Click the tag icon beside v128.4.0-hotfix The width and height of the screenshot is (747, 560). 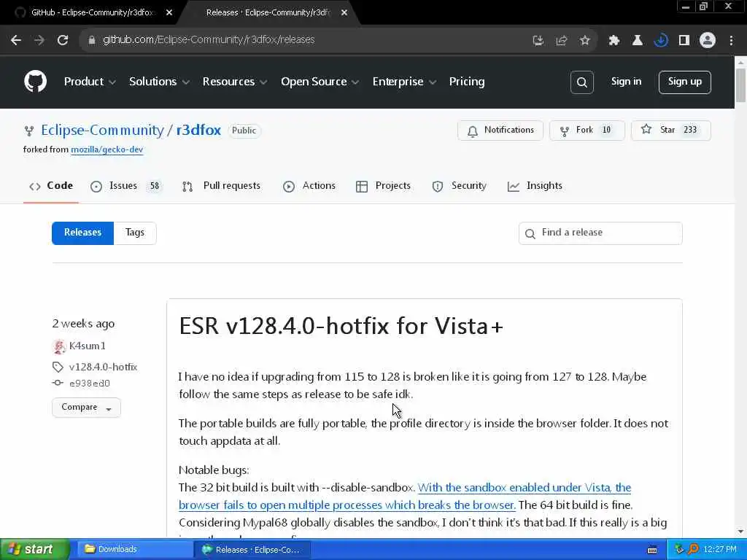[x=58, y=367]
